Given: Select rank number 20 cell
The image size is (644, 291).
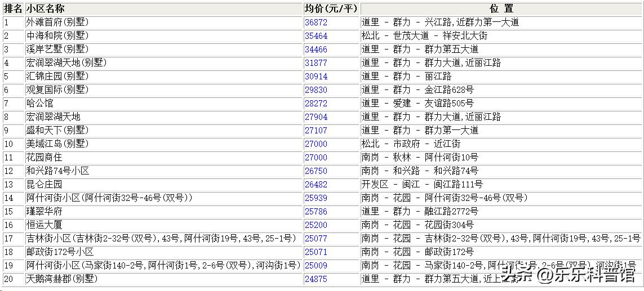Looking at the screenshot, I should coord(13,279).
